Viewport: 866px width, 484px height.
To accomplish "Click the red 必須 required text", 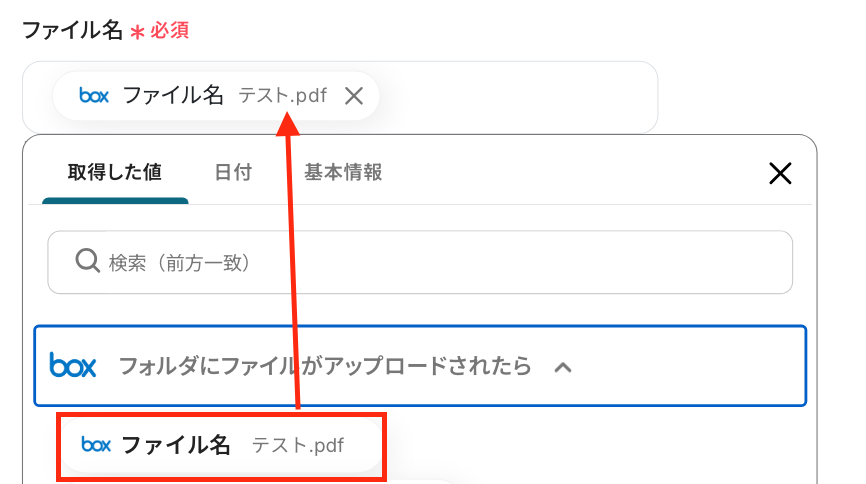I will tap(170, 30).
